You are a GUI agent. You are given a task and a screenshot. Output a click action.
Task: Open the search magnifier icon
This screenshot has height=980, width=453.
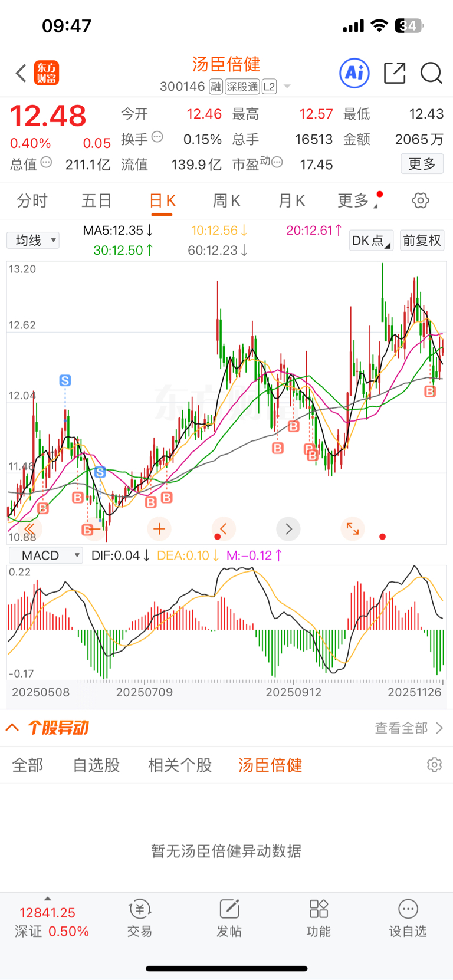pos(431,73)
